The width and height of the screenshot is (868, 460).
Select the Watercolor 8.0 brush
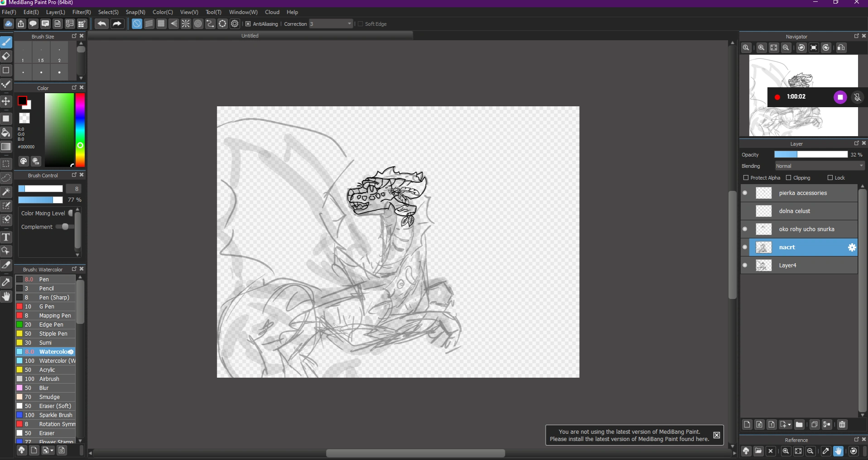45,351
